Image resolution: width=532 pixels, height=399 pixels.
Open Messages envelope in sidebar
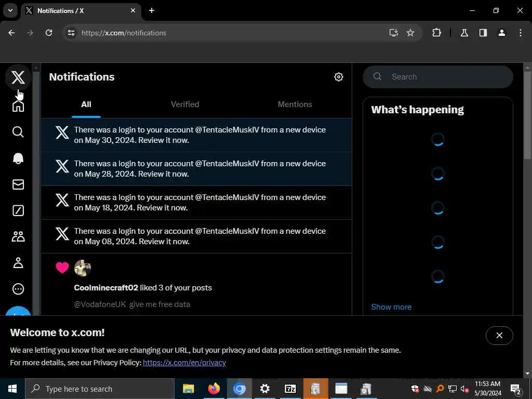[18, 184]
